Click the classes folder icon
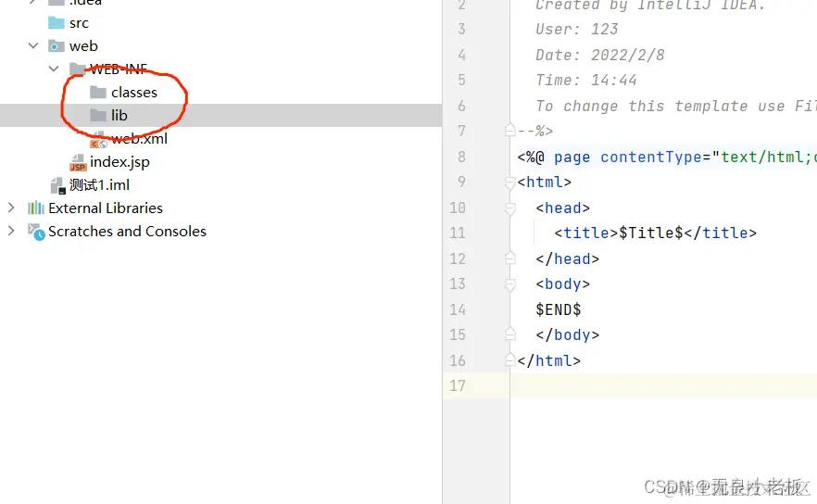 tap(98, 93)
